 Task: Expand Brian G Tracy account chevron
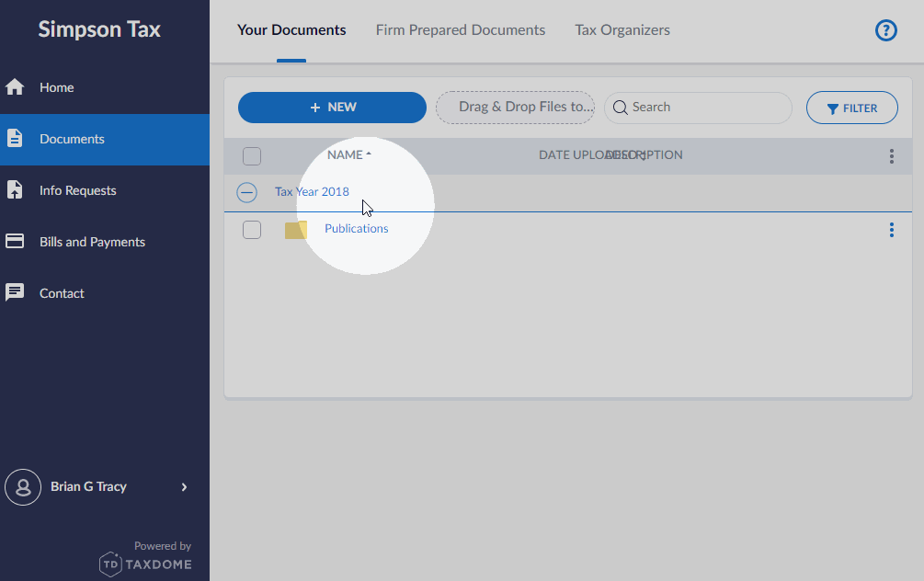click(x=184, y=486)
